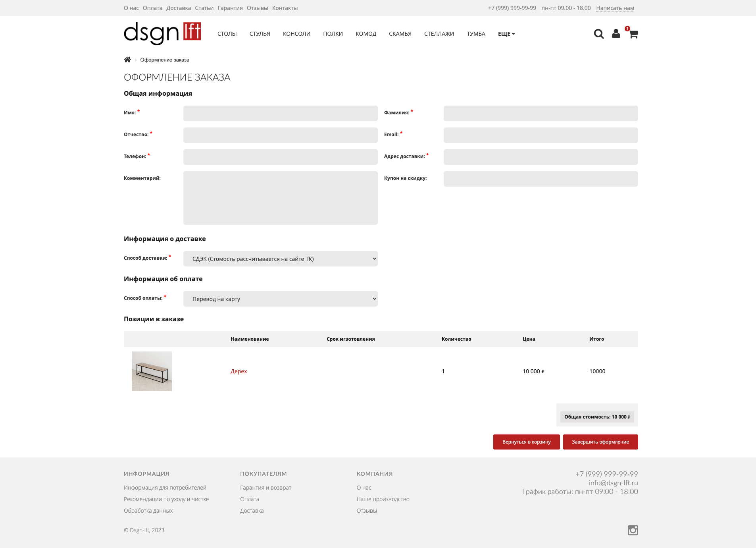Screen dimensions: 756x548
Task: Click the Комментарий text area
Action: 280,198
